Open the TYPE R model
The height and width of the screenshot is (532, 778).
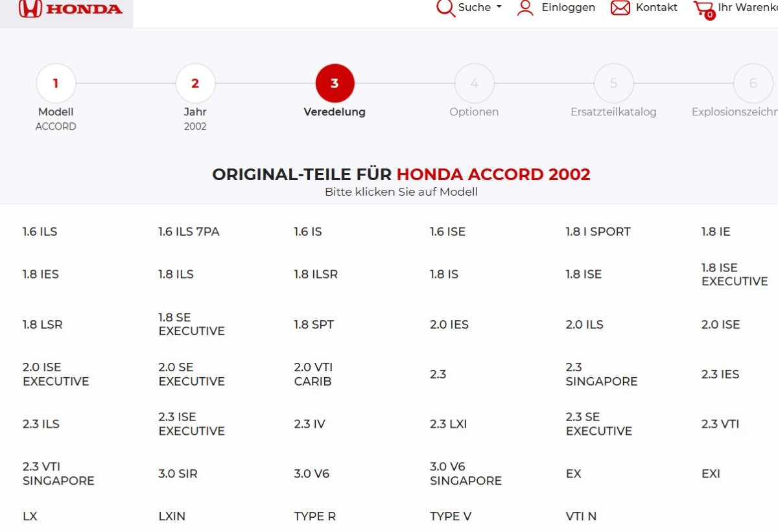point(315,516)
